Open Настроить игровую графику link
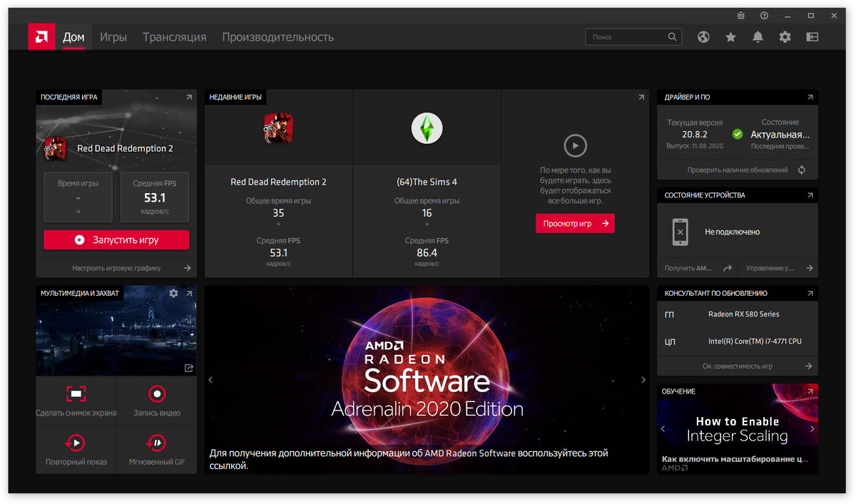Image resolution: width=856 pixels, height=504 pixels. pos(116,268)
